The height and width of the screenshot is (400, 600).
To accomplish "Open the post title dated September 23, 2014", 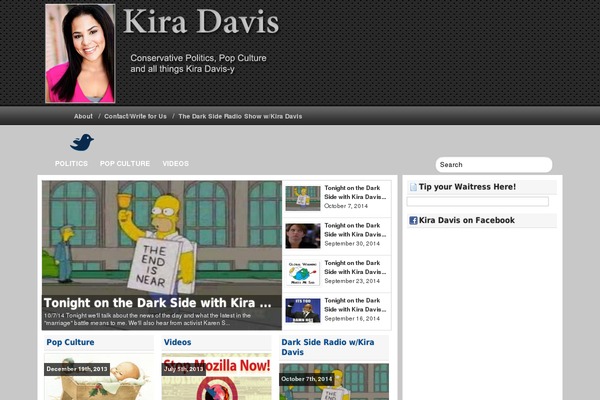I will (355, 268).
